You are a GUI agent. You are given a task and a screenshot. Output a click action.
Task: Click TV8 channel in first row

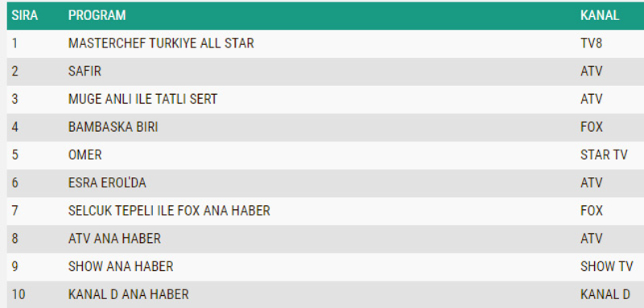click(x=591, y=43)
